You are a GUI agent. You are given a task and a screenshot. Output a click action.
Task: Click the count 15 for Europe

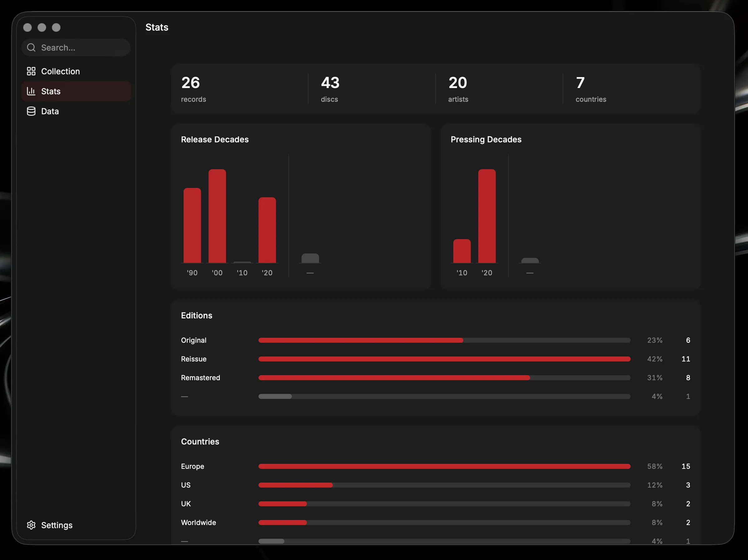686,466
